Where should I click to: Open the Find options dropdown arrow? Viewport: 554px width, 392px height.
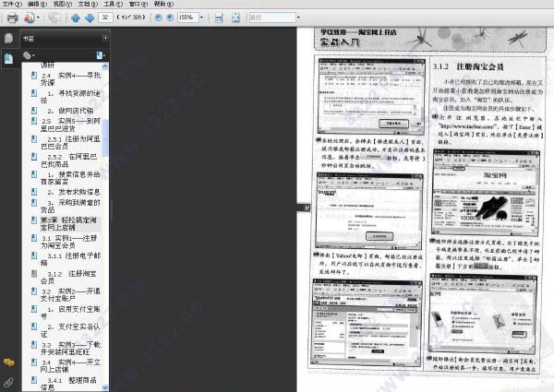298,18
